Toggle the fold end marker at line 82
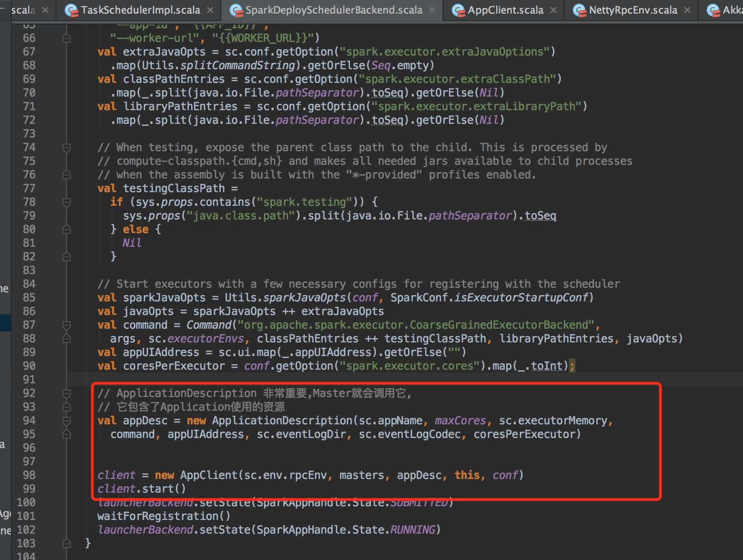The width and height of the screenshot is (743, 560). point(66,257)
